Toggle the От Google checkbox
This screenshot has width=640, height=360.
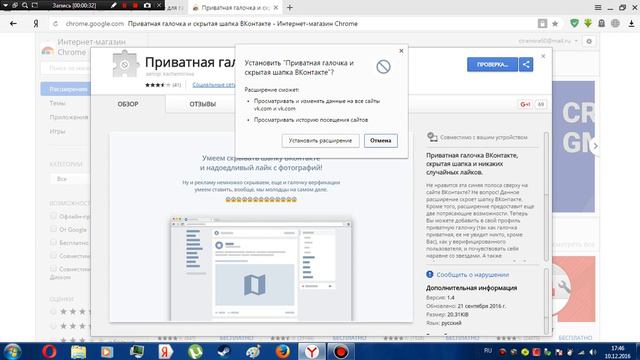pos(53,229)
